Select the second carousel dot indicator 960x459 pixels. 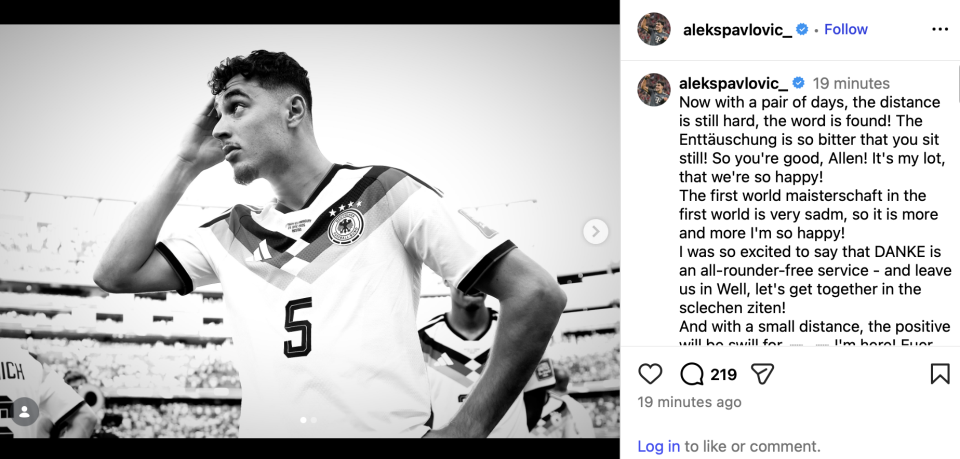click(x=313, y=420)
